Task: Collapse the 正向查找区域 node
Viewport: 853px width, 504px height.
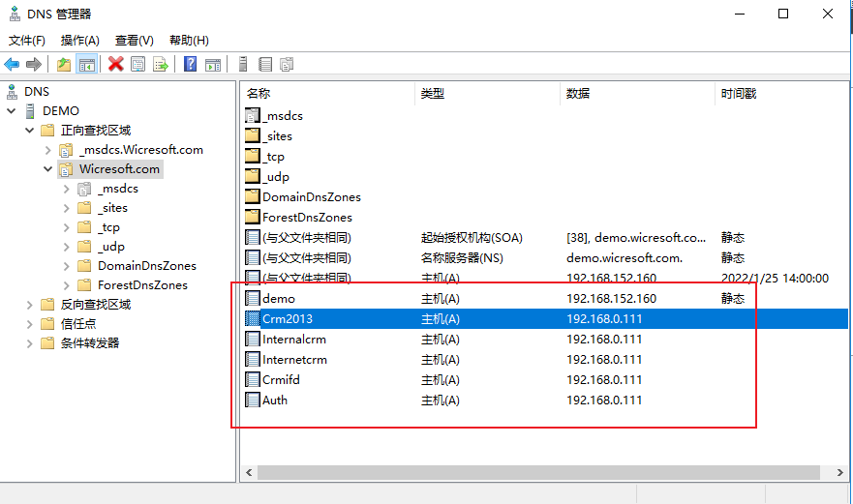Action: point(30,131)
